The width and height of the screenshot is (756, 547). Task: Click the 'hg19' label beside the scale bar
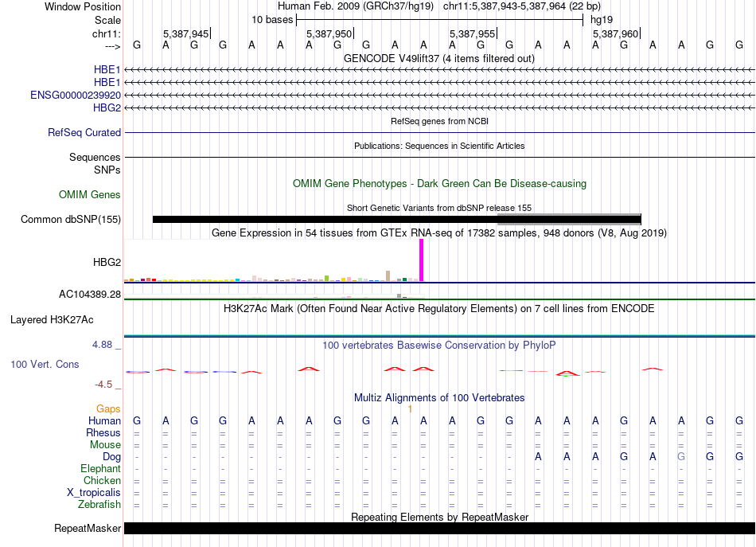pos(602,20)
